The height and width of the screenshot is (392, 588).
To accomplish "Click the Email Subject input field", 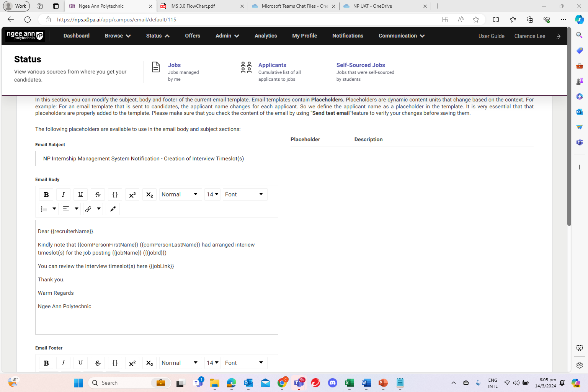I will [x=157, y=158].
